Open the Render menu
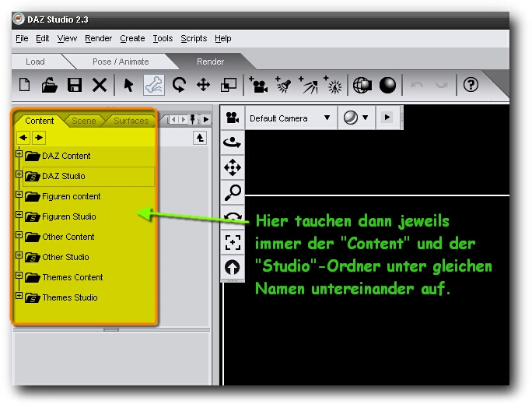The width and height of the screenshot is (532, 408). coord(98,38)
